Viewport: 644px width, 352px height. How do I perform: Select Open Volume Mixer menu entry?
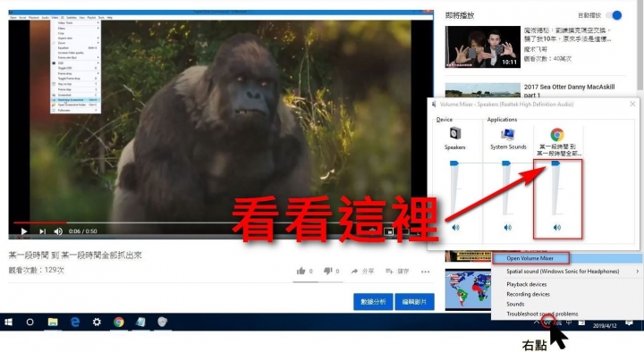pos(567,258)
